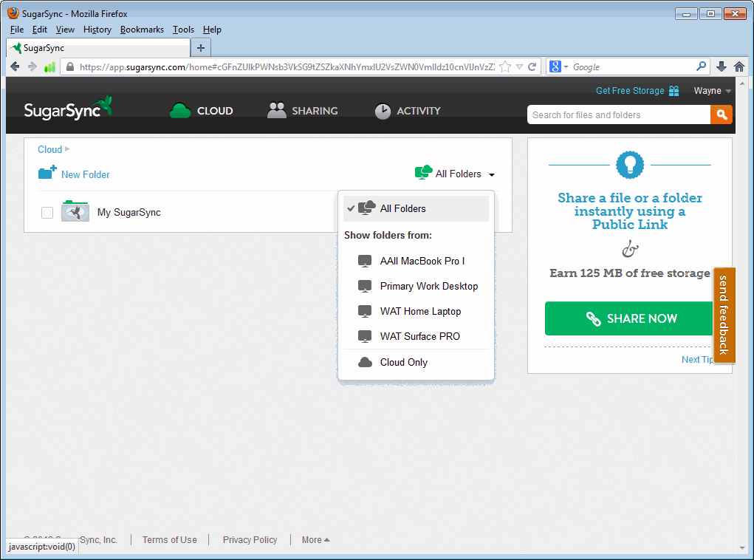Check the My SugarSync folder checkbox
Viewport: 754px width, 560px height.
(x=47, y=212)
